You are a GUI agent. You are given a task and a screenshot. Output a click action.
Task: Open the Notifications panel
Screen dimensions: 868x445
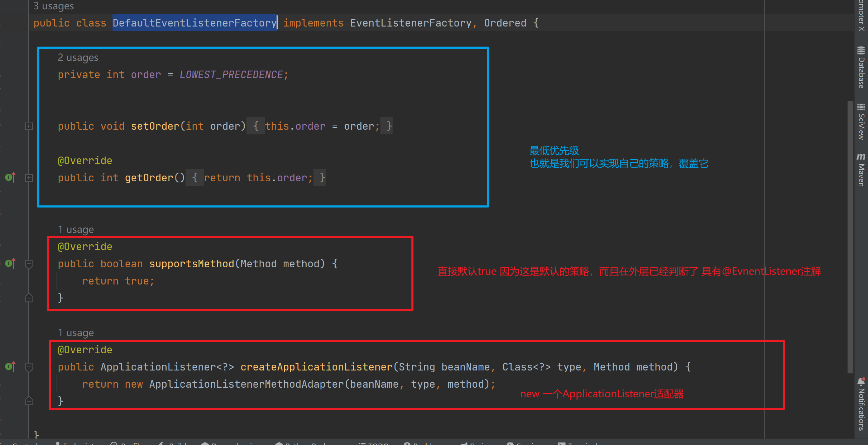click(861, 404)
